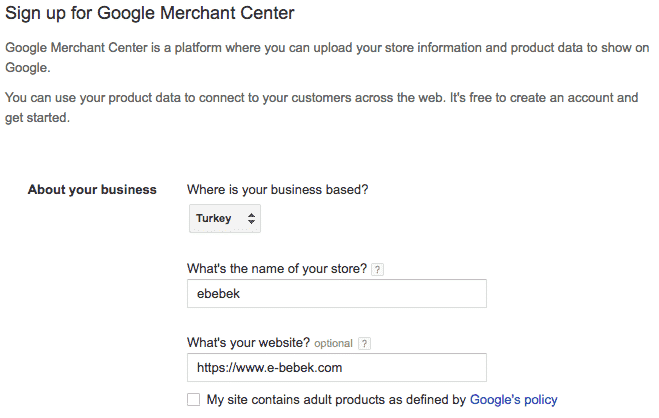Click the 'Turkey' text in country selector

(x=214, y=218)
